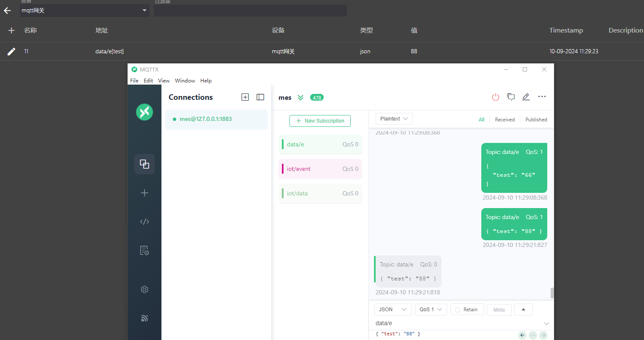Open the mqtt网关 device dropdown

tap(85, 11)
